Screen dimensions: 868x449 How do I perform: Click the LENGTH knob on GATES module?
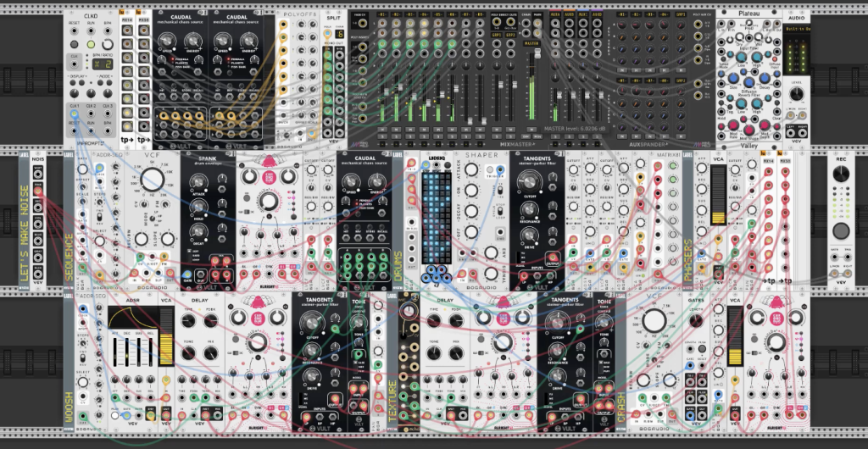pos(697,321)
